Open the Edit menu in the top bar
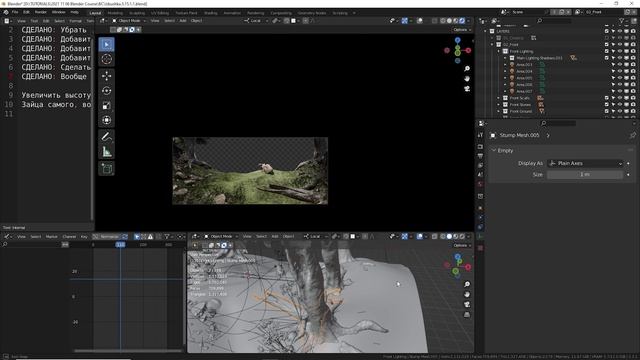Image resolution: width=640 pixels, height=360 pixels. click(26, 12)
